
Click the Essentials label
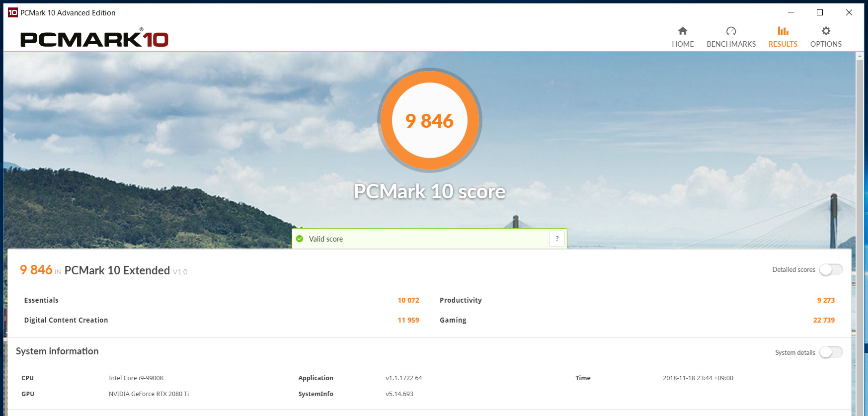[x=41, y=300]
